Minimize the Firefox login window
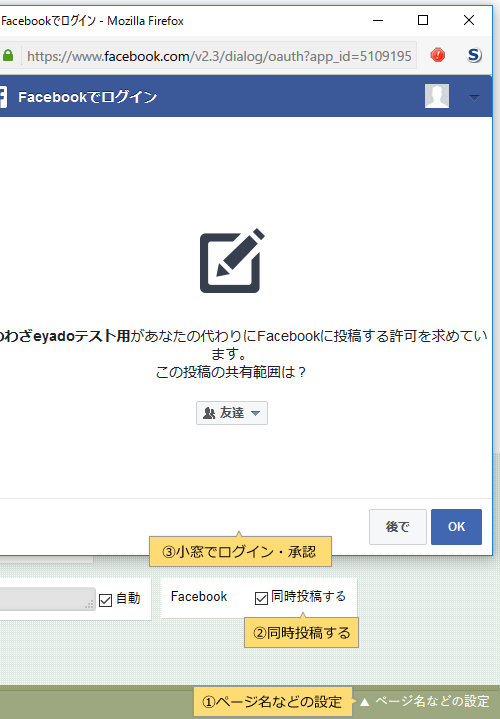 click(x=378, y=21)
